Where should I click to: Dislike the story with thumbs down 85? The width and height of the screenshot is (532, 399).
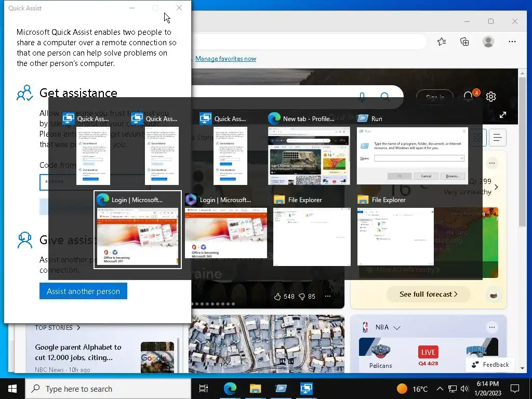coord(302,297)
